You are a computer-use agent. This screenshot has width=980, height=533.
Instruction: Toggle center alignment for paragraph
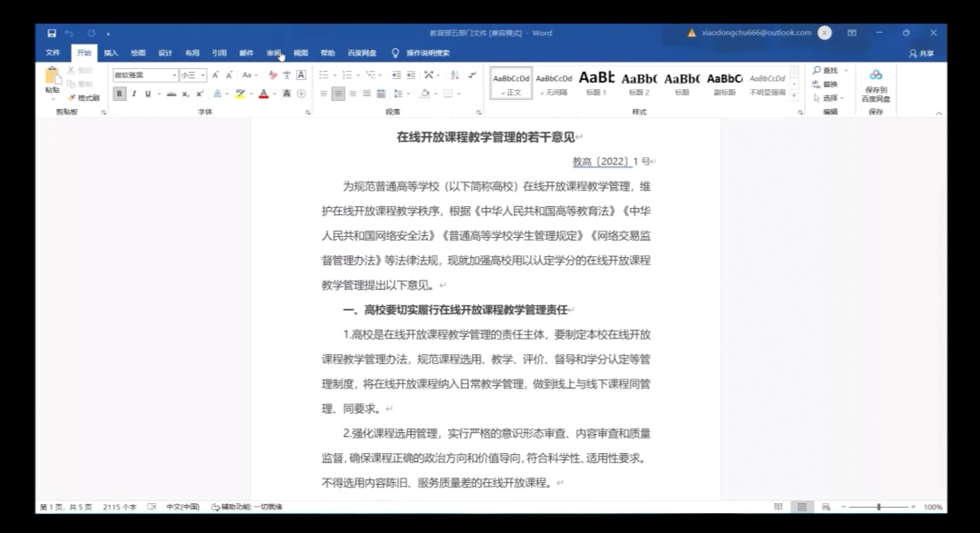coord(338,94)
